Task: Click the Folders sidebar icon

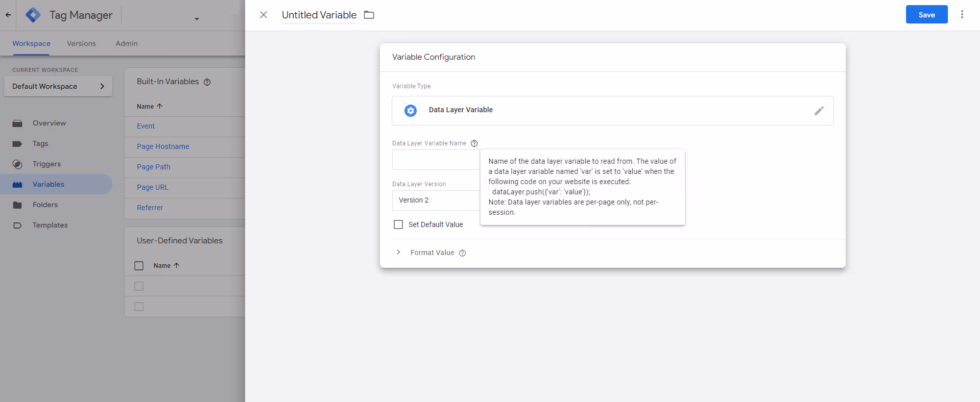Action: tap(17, 205)
